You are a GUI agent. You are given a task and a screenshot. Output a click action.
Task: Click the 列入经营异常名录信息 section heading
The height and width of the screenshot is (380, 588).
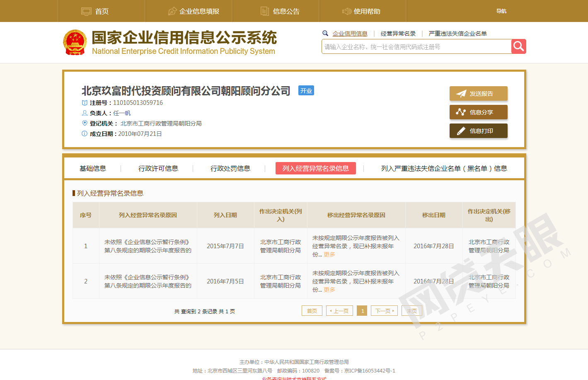coord(110,193)
